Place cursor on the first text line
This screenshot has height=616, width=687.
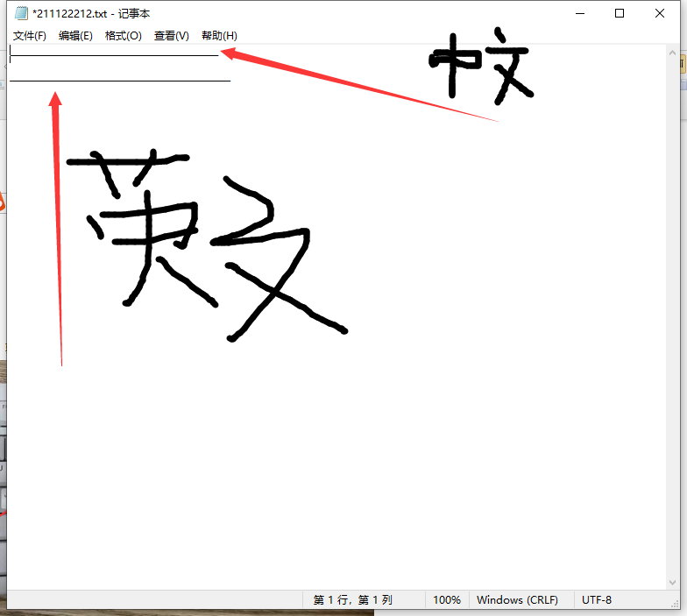[114, 53]
